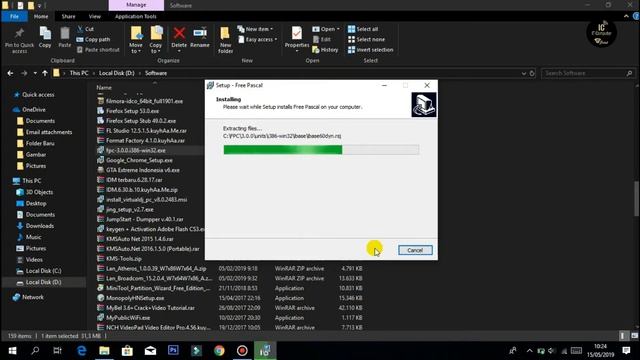The width and height of the screenshot is (640, 360).
Task: Click History in the ribbon
Action: coord(325,50)
